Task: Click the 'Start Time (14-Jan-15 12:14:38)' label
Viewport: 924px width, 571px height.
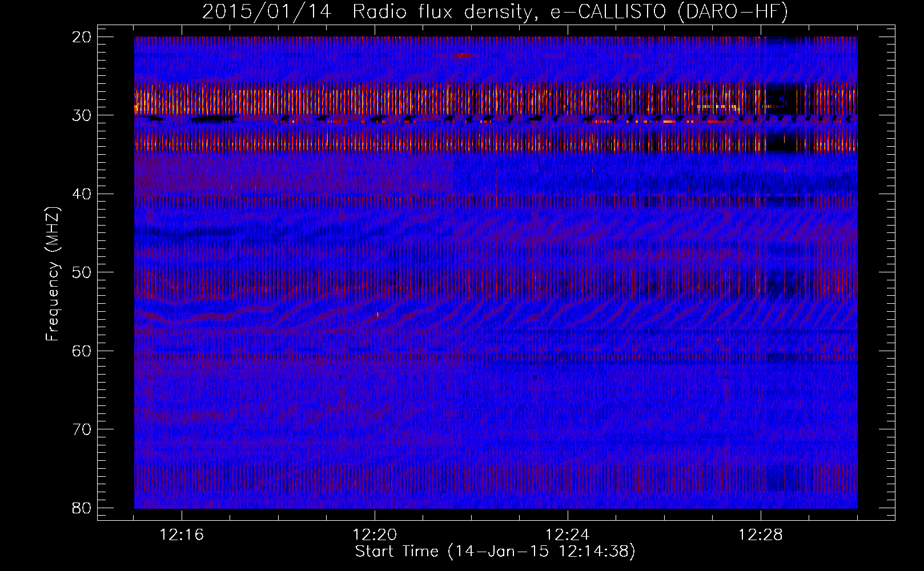Action: (x=495, y=552)
